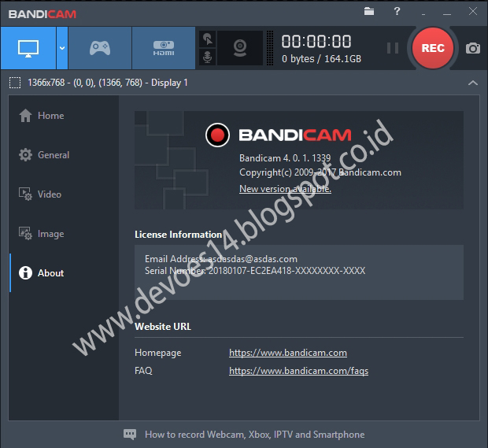Click the dashed rectangle capture area icon

coord(15,83)
